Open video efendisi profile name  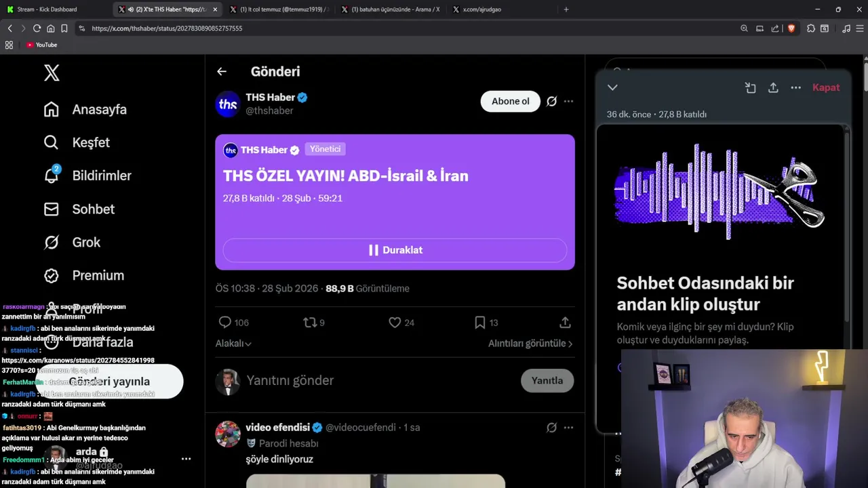click(x=277, y=428)
